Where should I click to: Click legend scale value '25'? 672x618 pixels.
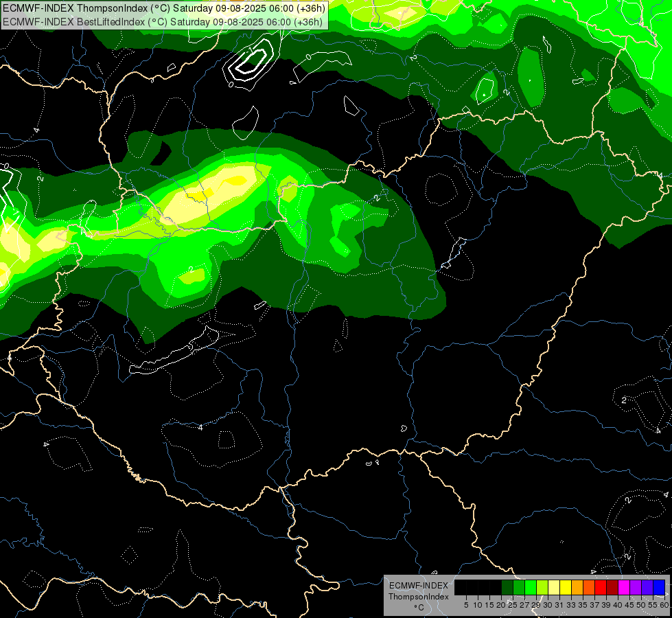tap(513, 605)
